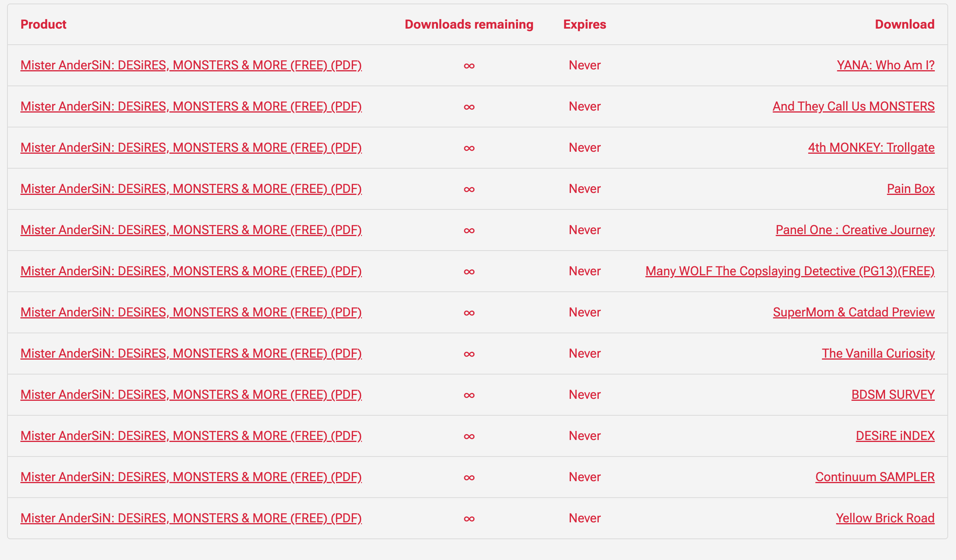Open the BDSM SURVEY download link
Screen dimensions: 956x560
tap(892, 395)
